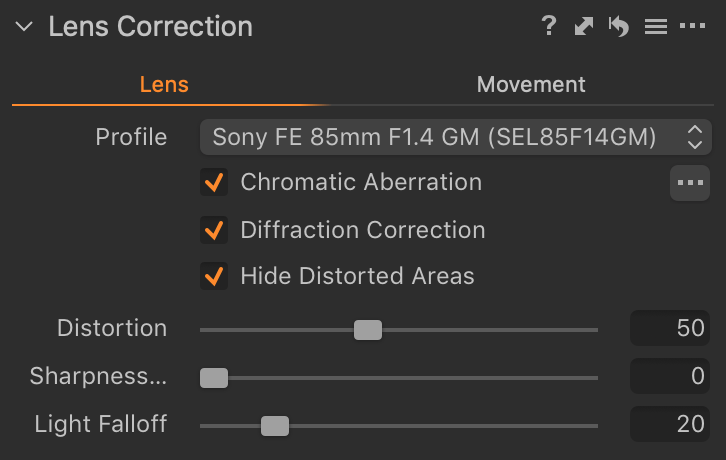Click the Sharpness Falloff slider handle
Viewport: 726px width, 460px height.
pos(214,378)
